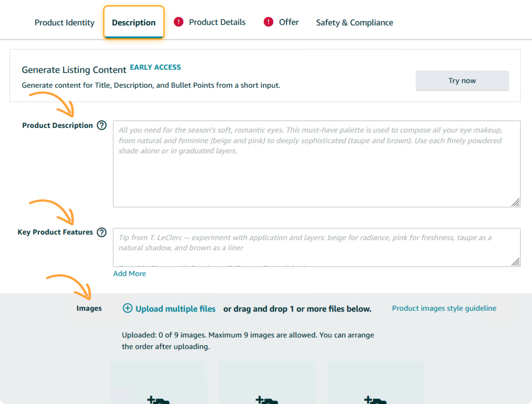The image size is (532, 404).
Task: Open the Offer tab
Action: pyautogui.click(x=289, y=22)
